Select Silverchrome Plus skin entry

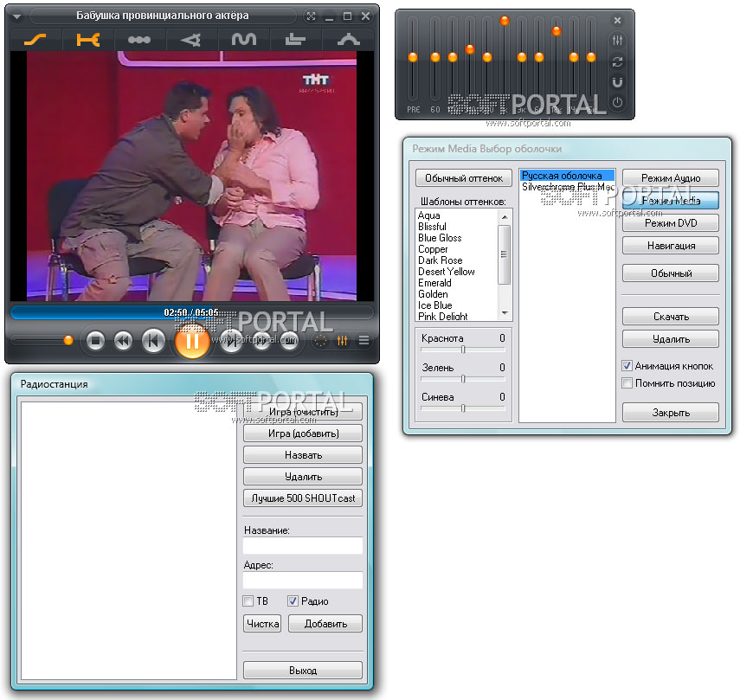tap(567, 187)
